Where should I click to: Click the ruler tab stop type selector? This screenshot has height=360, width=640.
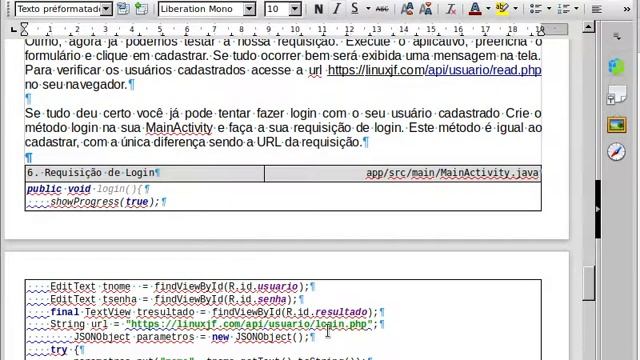coord(13,29)
